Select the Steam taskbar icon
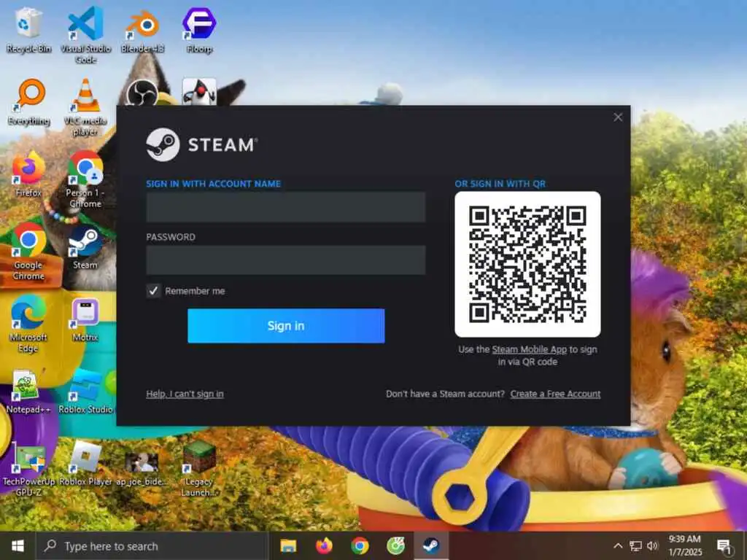 click(431, 545)
